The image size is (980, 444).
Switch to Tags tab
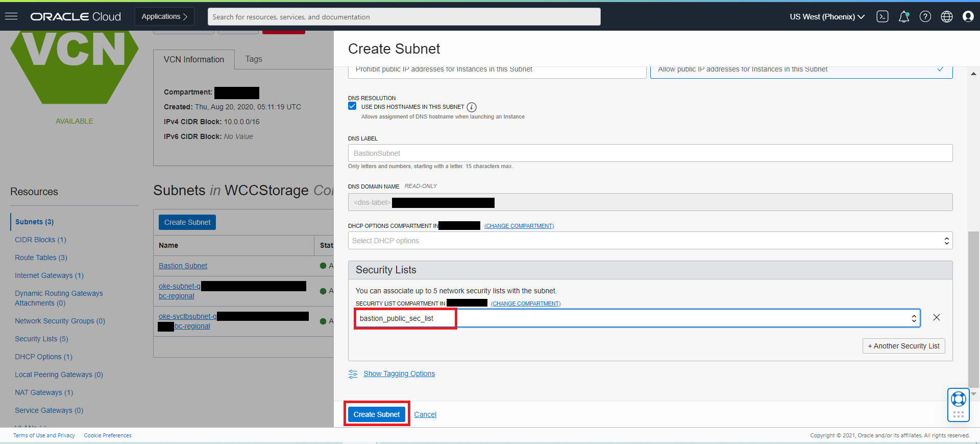(x=254, y=59)
